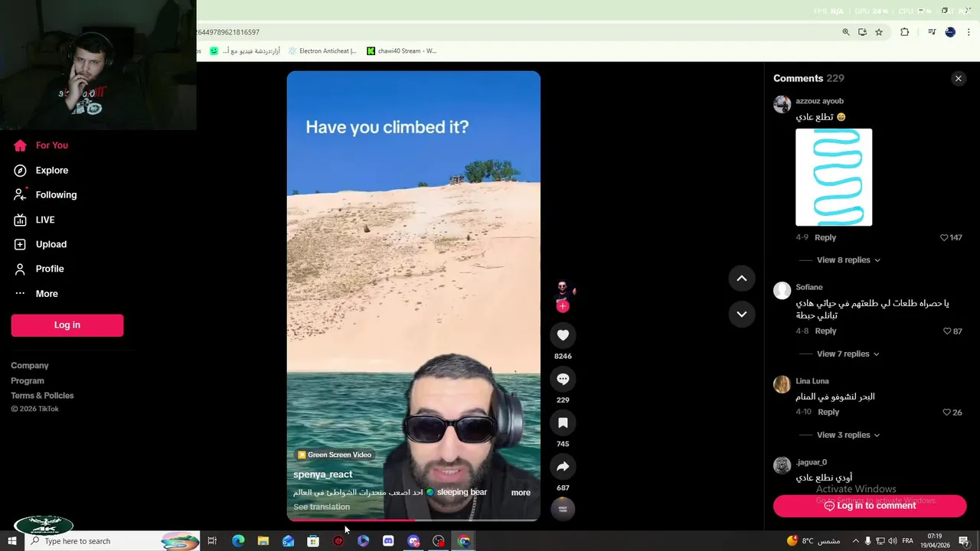This screenshot has height=551, width=980.
Task: Open the Electron Anticheat bookmark
Action: (x=321, y=51)
